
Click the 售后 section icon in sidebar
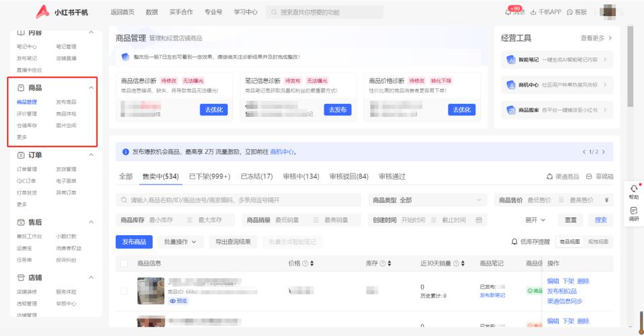pos(21,222)
